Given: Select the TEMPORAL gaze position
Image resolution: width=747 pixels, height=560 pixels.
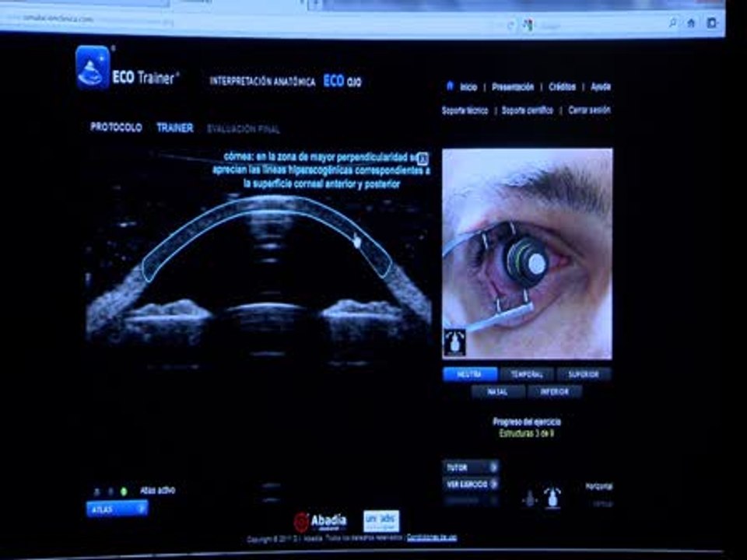Looking at the screenshot, I should [527, 374].
